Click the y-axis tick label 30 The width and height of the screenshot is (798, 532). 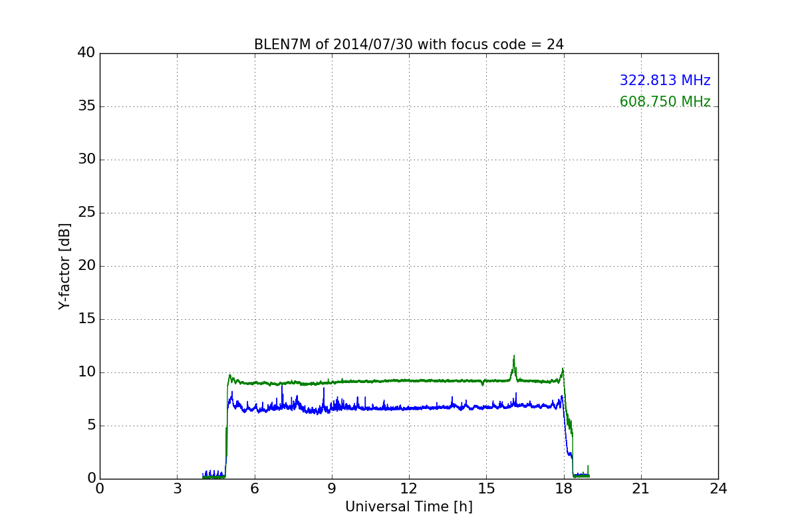coord(86,160)
